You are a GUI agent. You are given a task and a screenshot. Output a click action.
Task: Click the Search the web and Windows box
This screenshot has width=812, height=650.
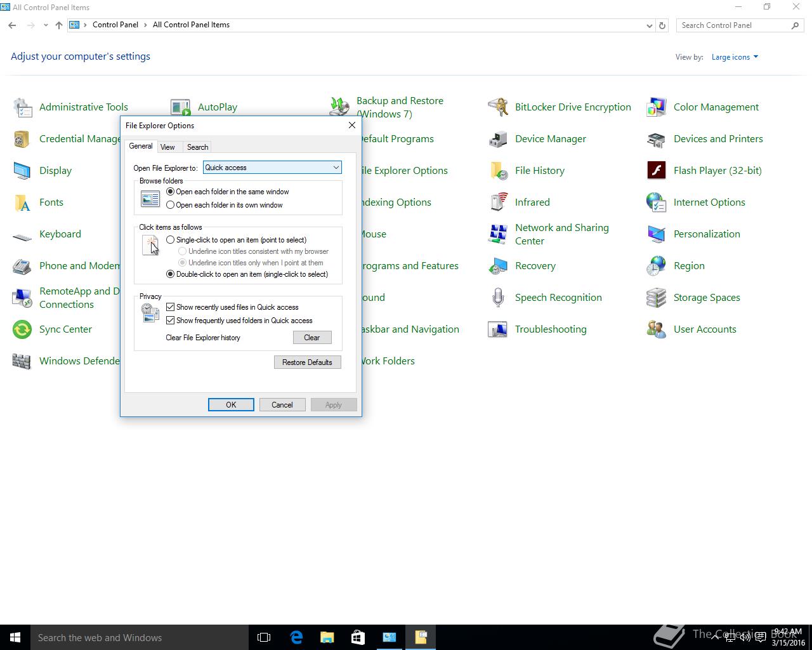pos(140,637)
